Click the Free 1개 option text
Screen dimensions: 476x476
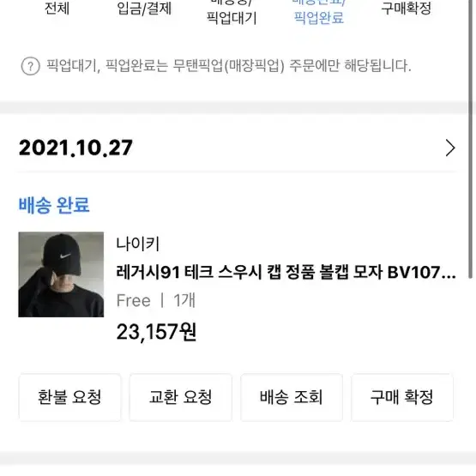(156, 300)
